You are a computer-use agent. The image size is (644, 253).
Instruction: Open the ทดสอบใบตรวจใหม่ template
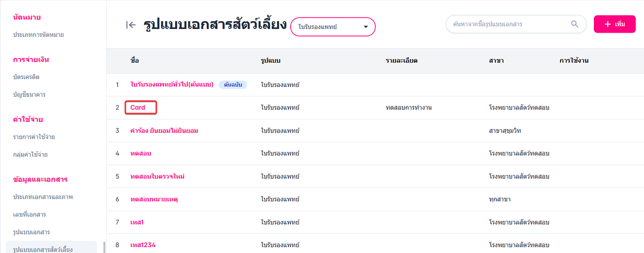157,177
